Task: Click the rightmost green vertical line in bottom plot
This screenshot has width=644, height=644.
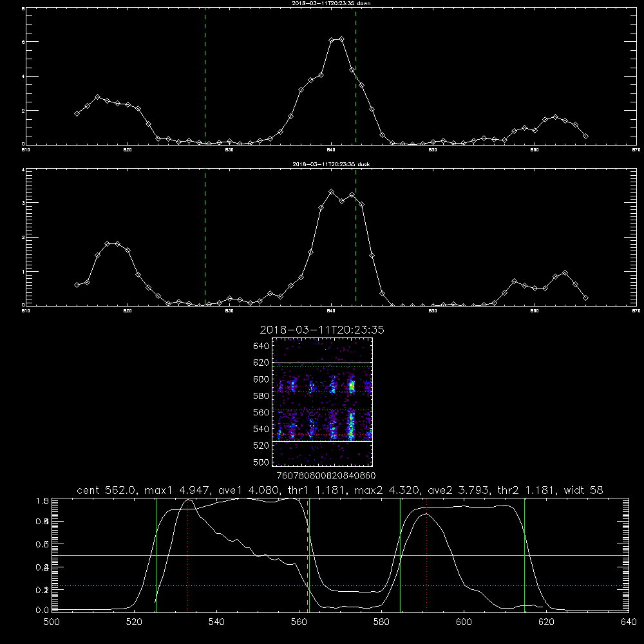Action: (524, 554)
